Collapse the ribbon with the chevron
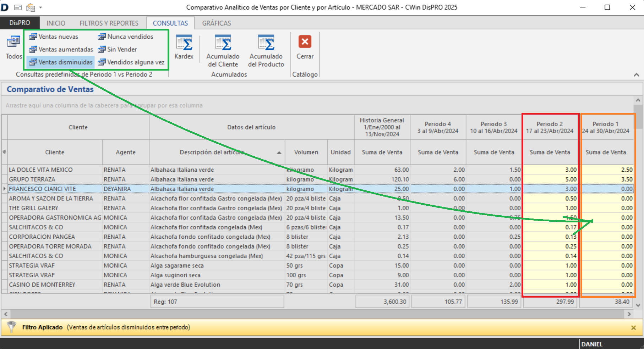Viewport: 644px width, 349px height. coord(636,74)
